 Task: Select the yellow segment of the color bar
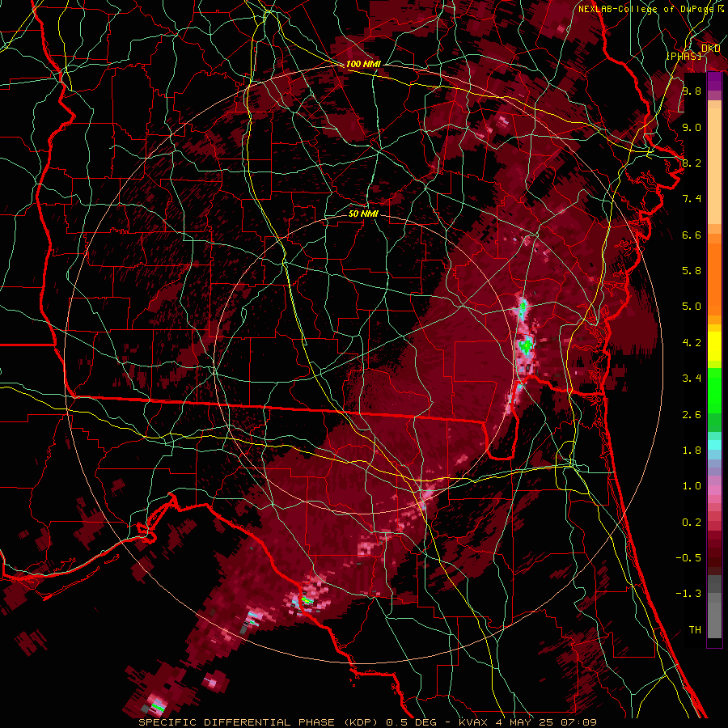tap(714, 346)
